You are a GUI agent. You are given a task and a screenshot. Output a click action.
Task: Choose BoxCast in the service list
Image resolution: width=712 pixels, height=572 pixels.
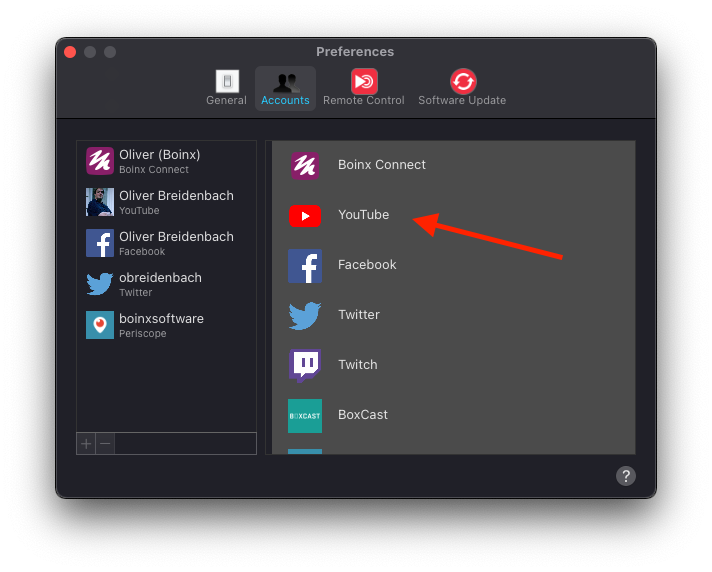(x=454, y=415)
